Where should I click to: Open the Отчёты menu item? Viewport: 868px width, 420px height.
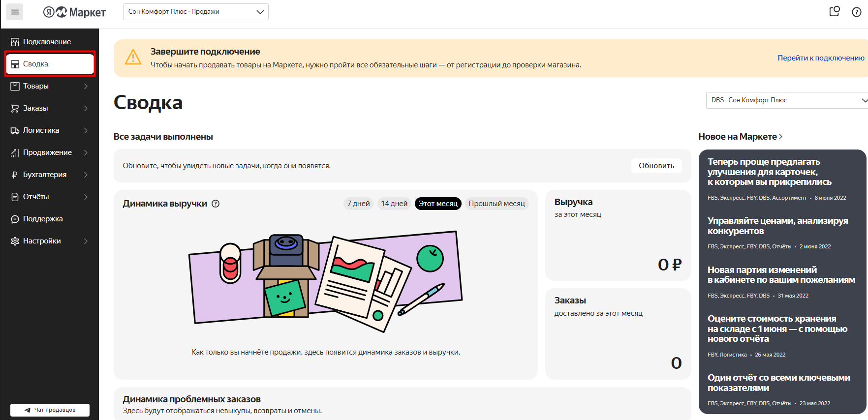(x=49, y=197)
